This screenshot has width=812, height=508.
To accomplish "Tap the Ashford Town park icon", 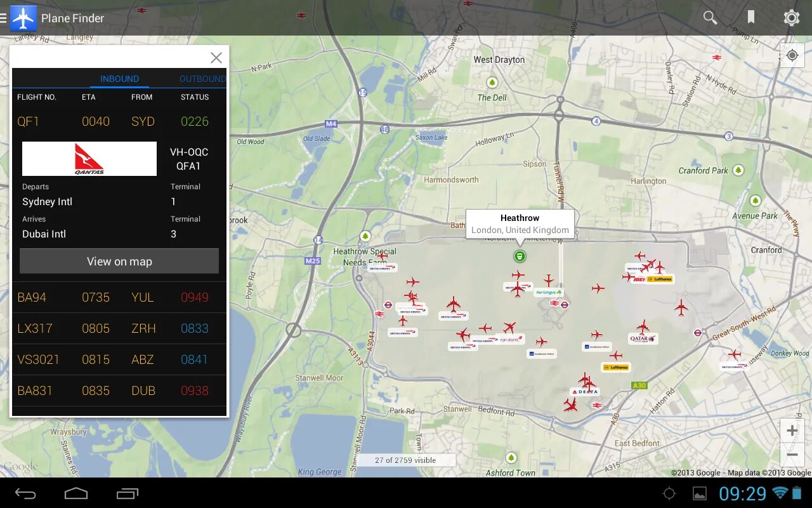I will (x=511, y=458).
